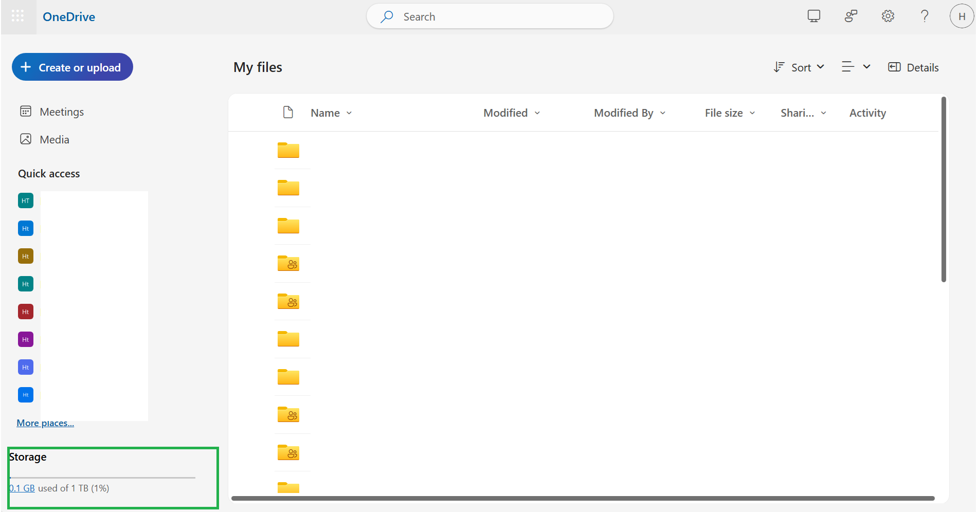Open the Shari... column dropdown arrow
This screenshot has height=512, width=980.
coord(824,113)
